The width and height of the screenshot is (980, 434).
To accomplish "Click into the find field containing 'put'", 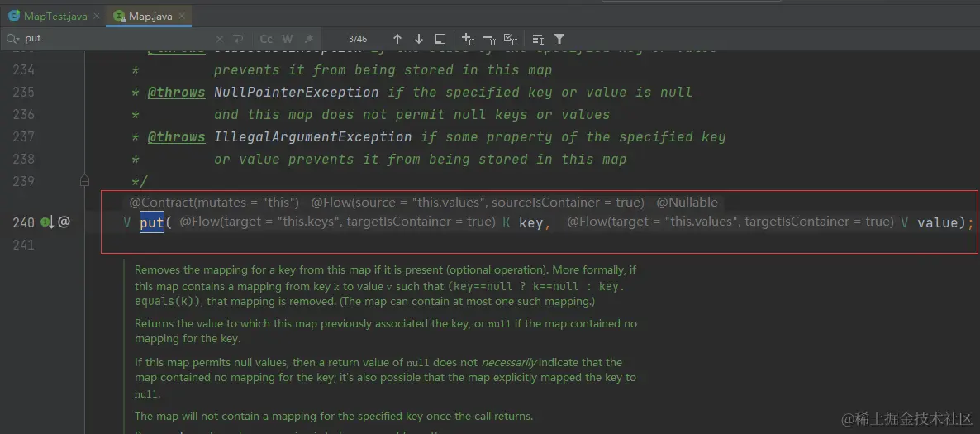I will [x=116, y=39].
